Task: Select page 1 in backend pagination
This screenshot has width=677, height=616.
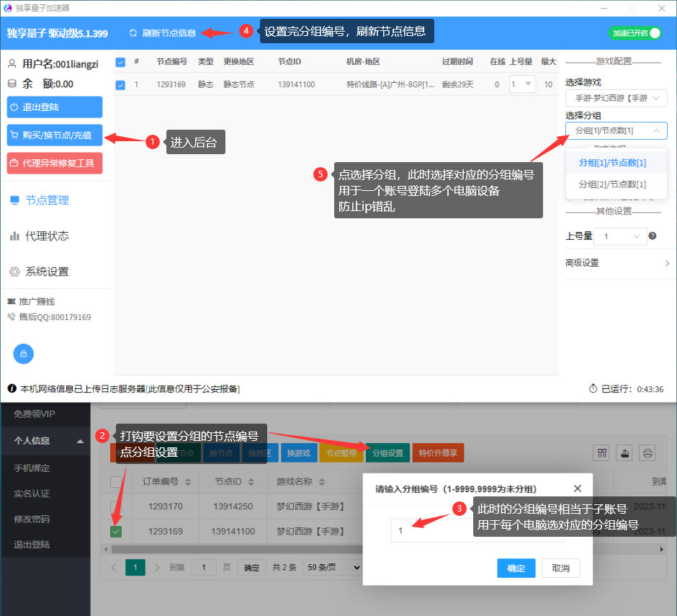Action: tap(135, 567)
